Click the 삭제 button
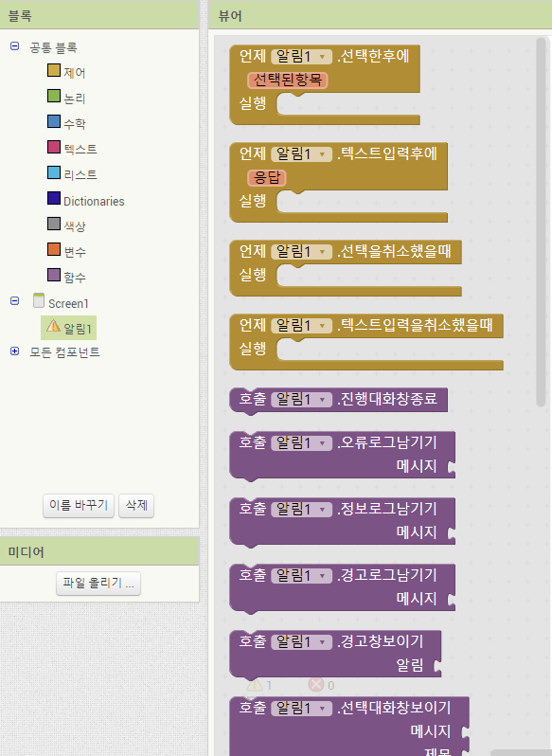552x756 pixels. click(x=136, y=505)
